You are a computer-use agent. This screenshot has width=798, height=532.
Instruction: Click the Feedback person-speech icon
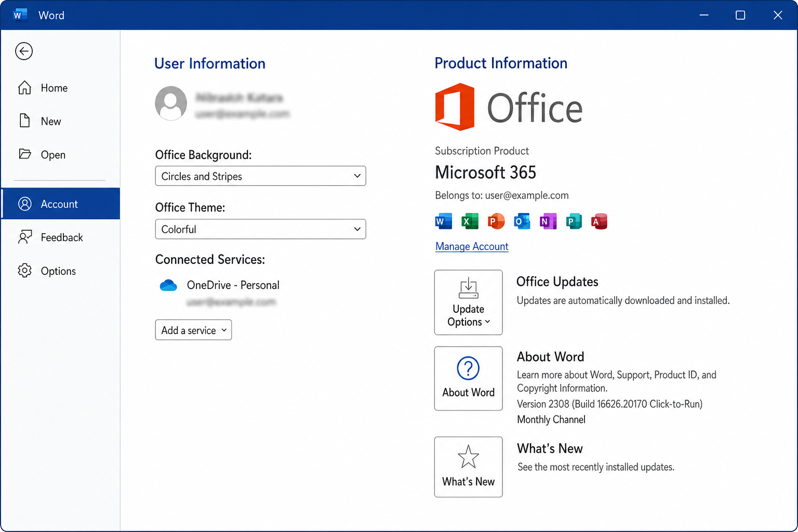pos(24,237)
